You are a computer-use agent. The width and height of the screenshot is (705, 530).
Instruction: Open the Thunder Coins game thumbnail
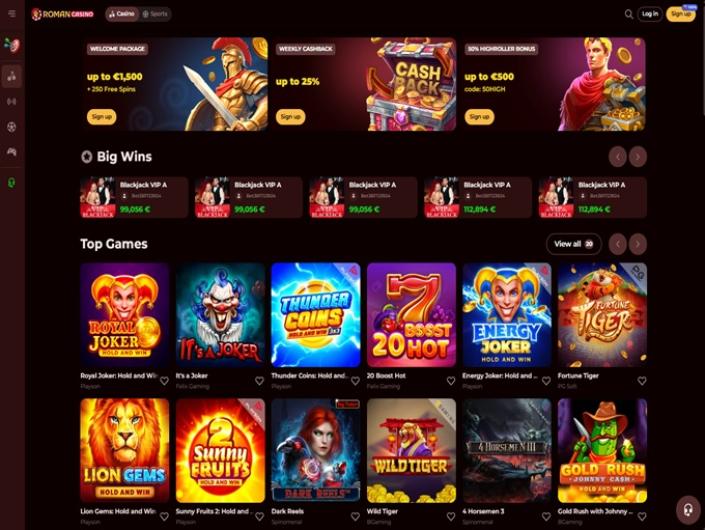point(316,315)
